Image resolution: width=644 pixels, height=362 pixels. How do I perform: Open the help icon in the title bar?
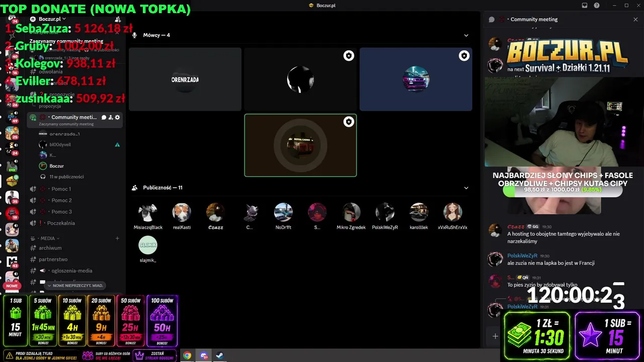pyautogui.click(x=597, y=6)
